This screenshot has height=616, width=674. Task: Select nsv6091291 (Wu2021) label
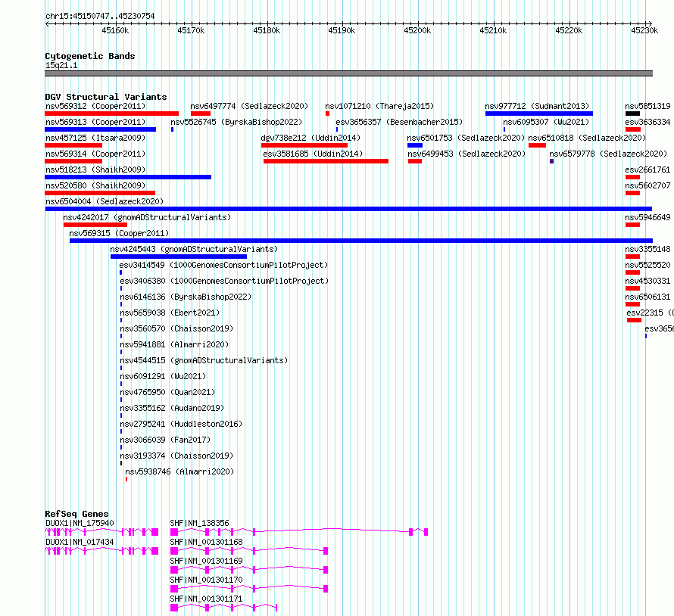pyautogui.click(x=163, y=376)
